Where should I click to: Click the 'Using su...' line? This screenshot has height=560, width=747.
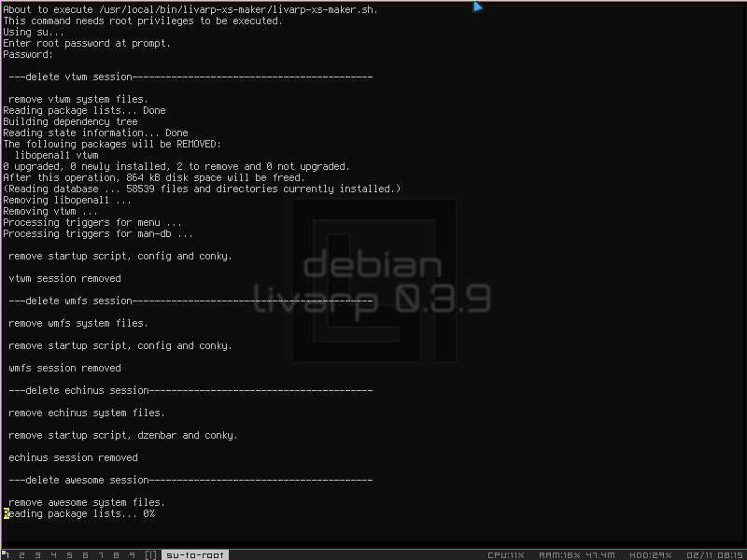[x=34, y=32]
